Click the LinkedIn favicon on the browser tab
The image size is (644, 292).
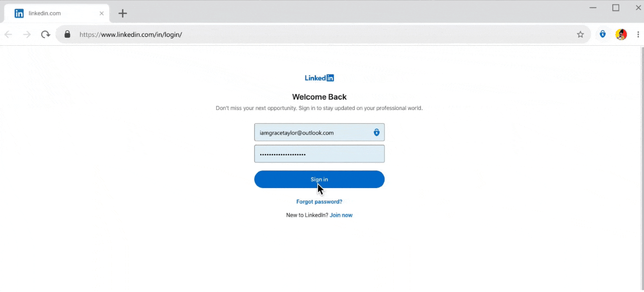(x=19, y=13)
